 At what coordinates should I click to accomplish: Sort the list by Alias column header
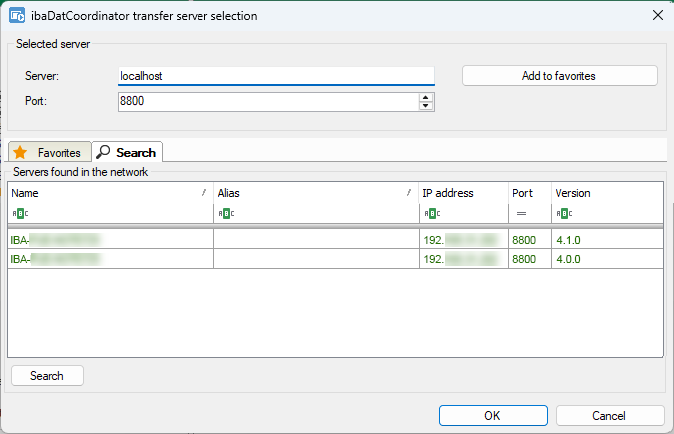(x=316, y=193)
